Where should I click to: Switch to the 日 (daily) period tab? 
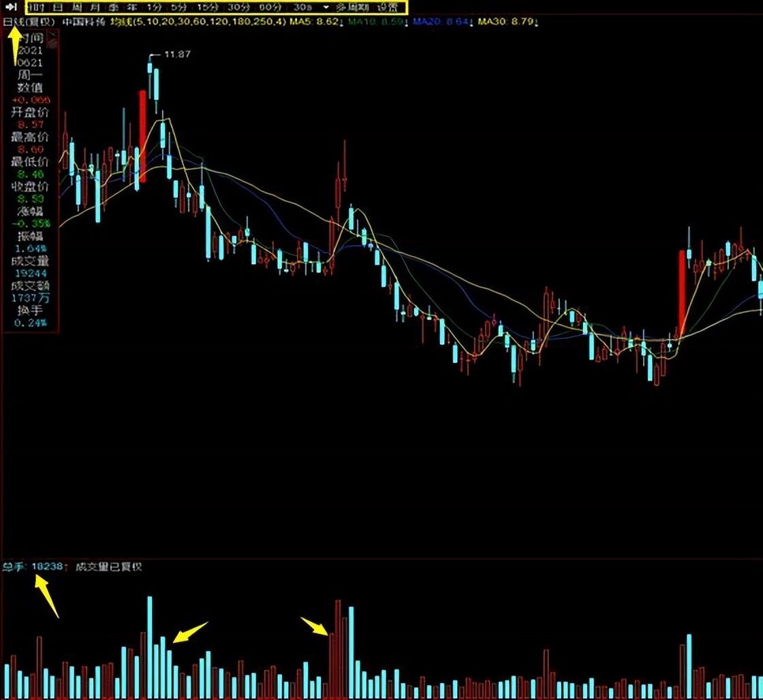pyautogui.click(x=57, y=7)
